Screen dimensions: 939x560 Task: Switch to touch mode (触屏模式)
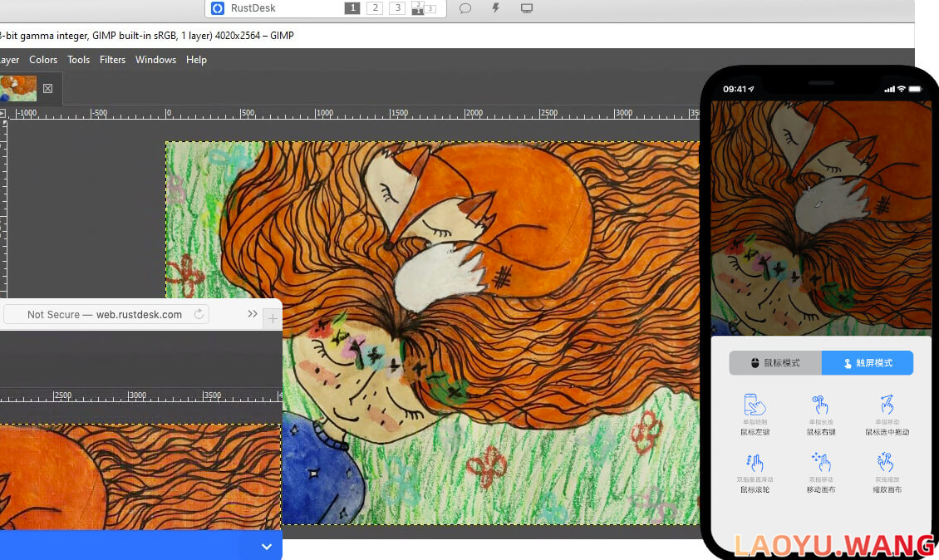[x=868, y=363]
